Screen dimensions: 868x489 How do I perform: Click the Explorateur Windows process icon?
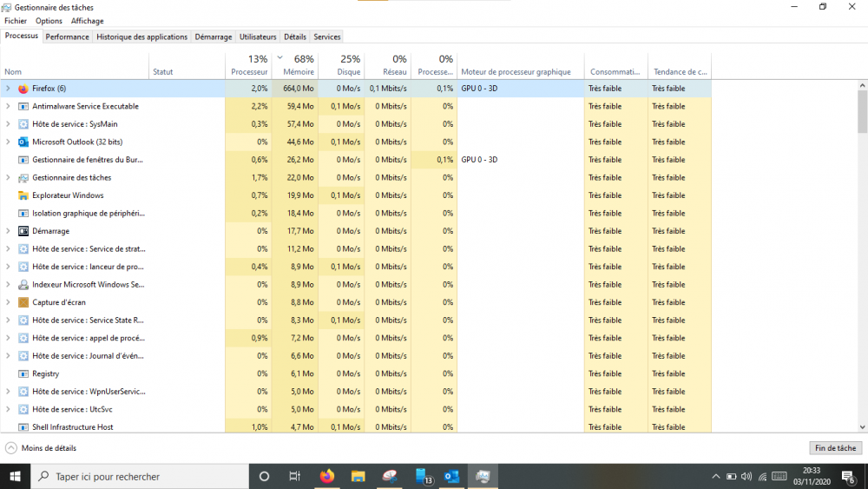(x=23, y=195)
